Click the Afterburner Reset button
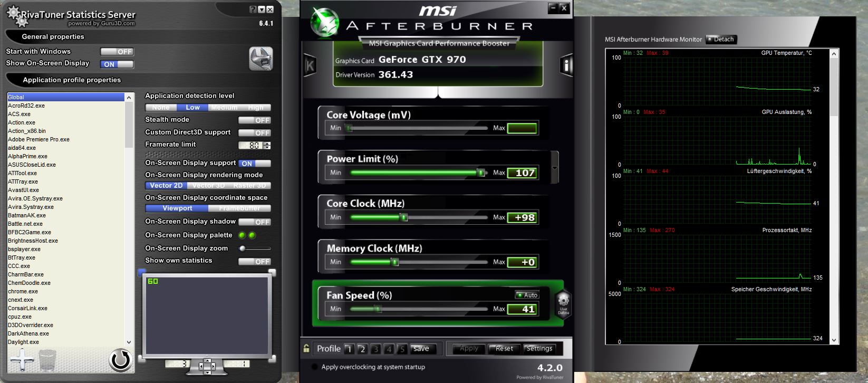 pos(504,349)
